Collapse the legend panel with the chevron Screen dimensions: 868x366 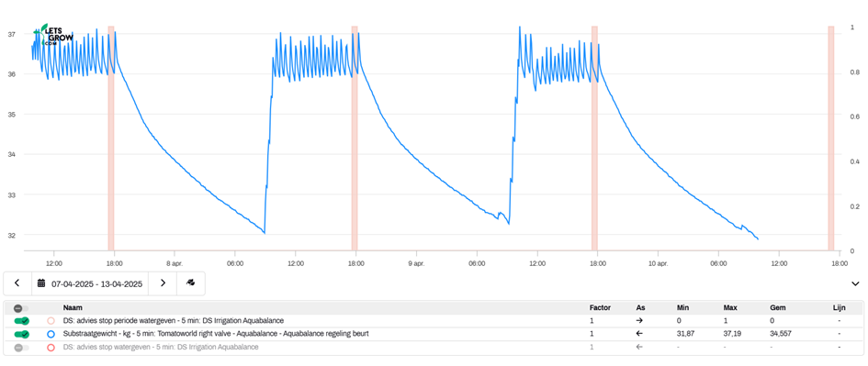point(856,283)
